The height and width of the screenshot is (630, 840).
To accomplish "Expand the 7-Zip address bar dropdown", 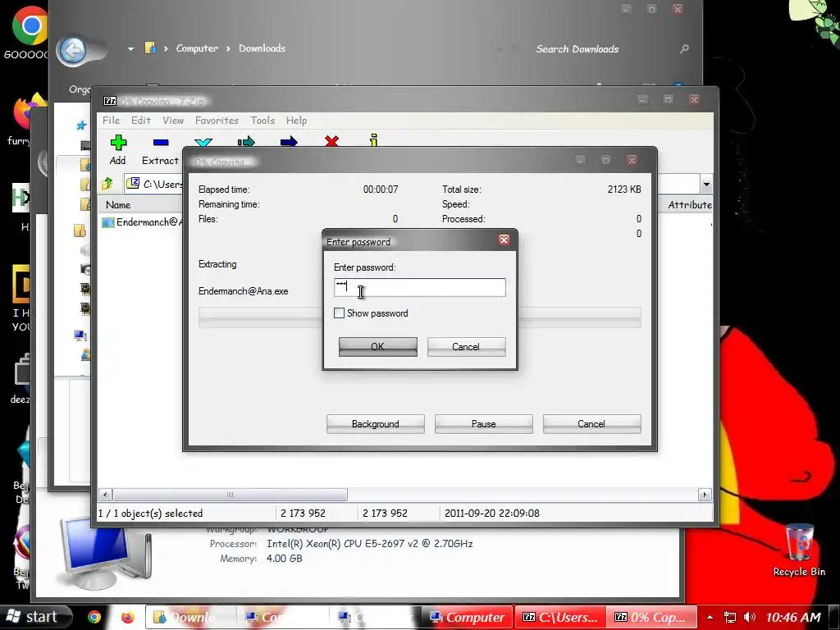I will point(706,185).
